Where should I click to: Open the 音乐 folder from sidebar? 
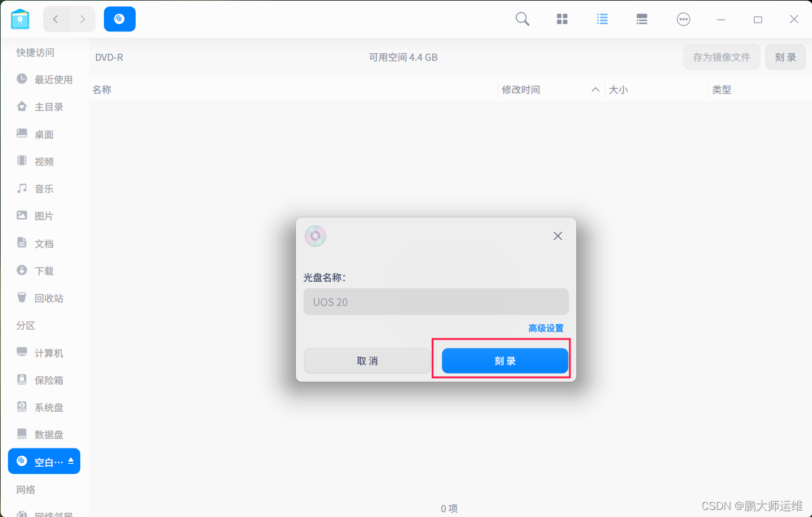tap(43, 188)
